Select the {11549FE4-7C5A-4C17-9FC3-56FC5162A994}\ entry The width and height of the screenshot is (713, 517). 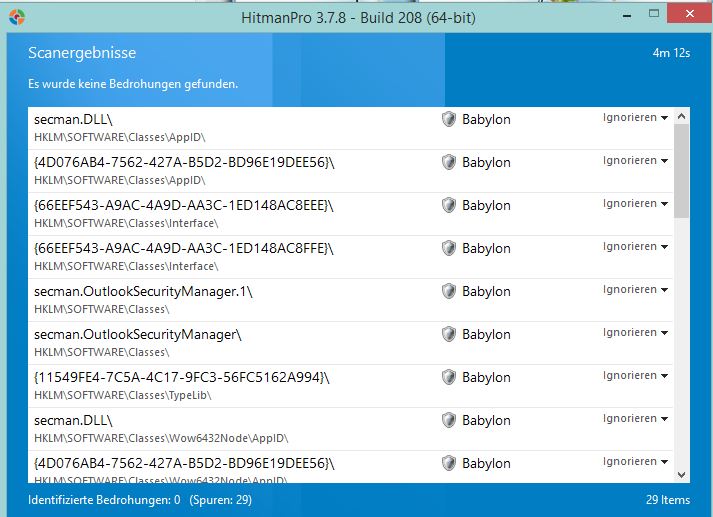(350, 386)
